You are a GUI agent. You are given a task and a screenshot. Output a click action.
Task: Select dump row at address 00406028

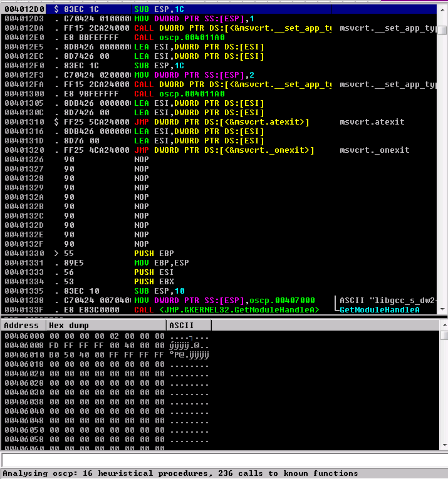tap(220, 383)
